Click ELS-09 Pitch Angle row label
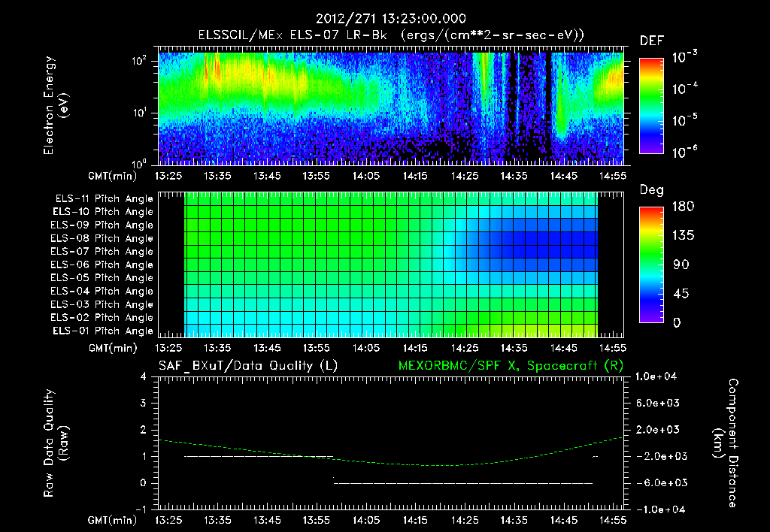This screenshot has width=770, height=532. click(102, 225)
